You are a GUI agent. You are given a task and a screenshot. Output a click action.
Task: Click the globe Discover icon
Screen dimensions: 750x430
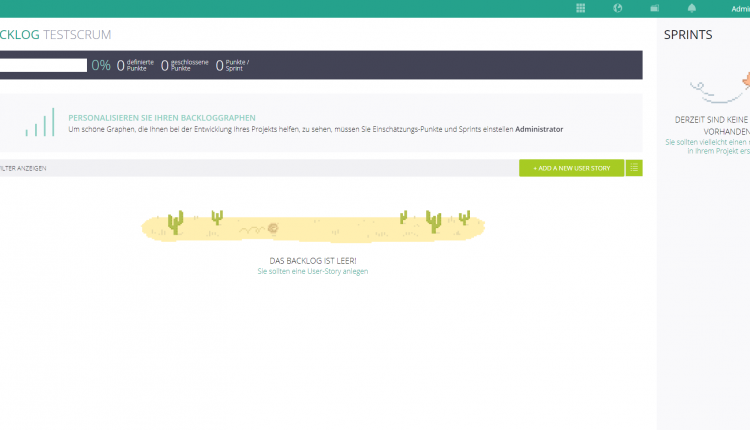618,9
